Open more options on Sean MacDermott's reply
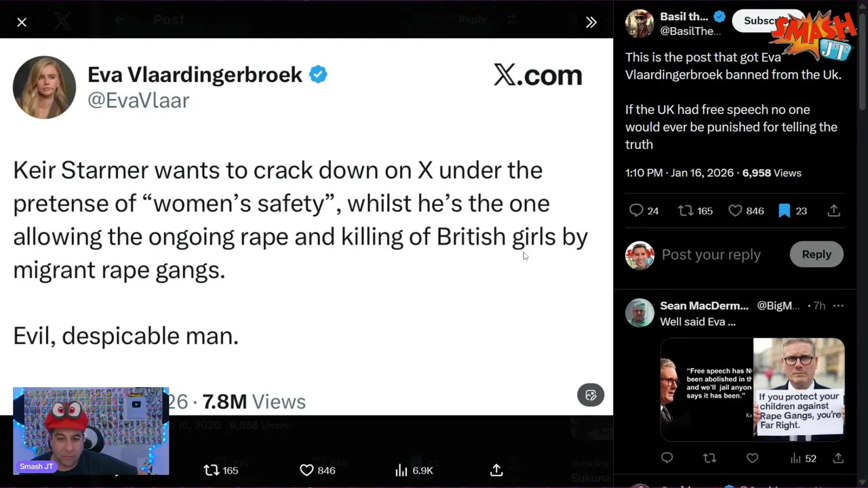Screen dimensions: 868x488 coord(839,306)
